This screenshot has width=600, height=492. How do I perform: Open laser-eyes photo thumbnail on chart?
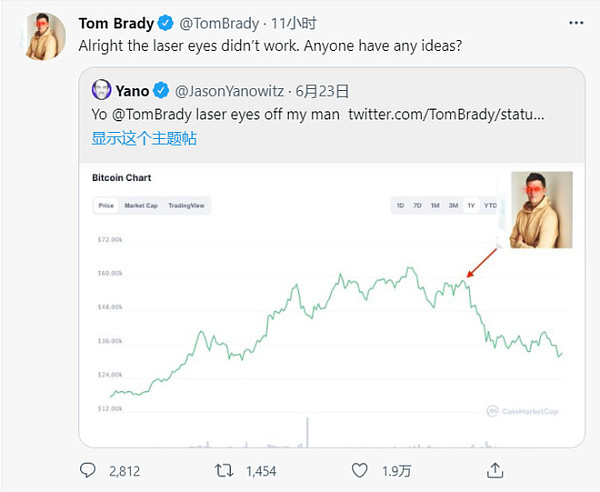tap(541, 209)
